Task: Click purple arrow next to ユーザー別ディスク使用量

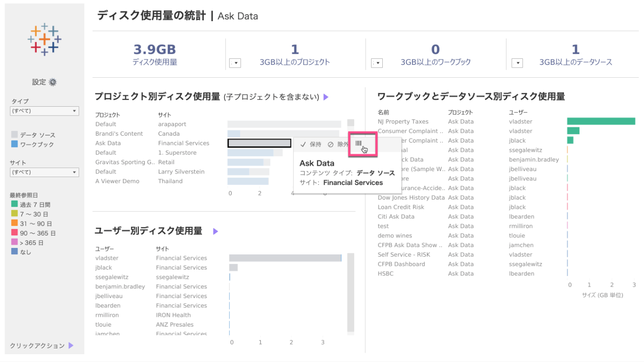Action: (215, 231)
